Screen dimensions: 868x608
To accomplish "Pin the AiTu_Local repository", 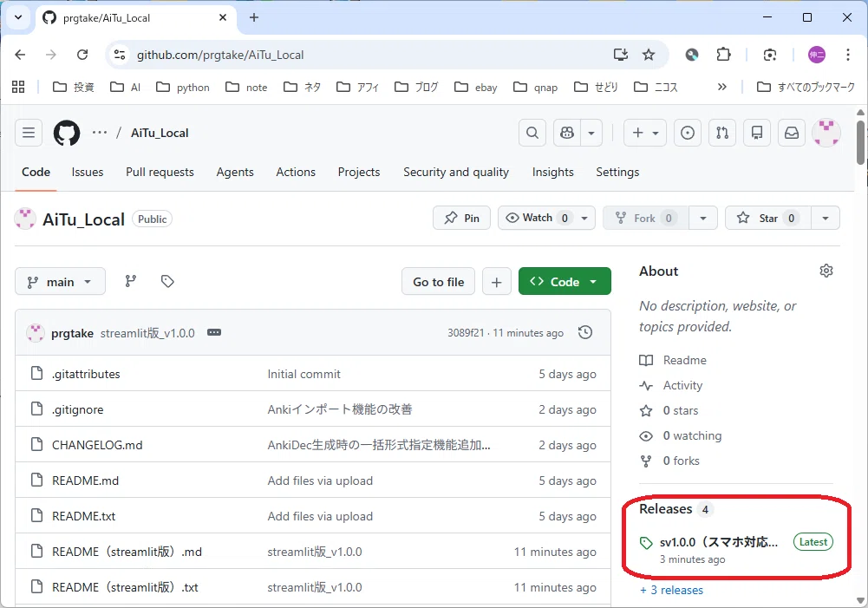I will (x=461, y=219).
